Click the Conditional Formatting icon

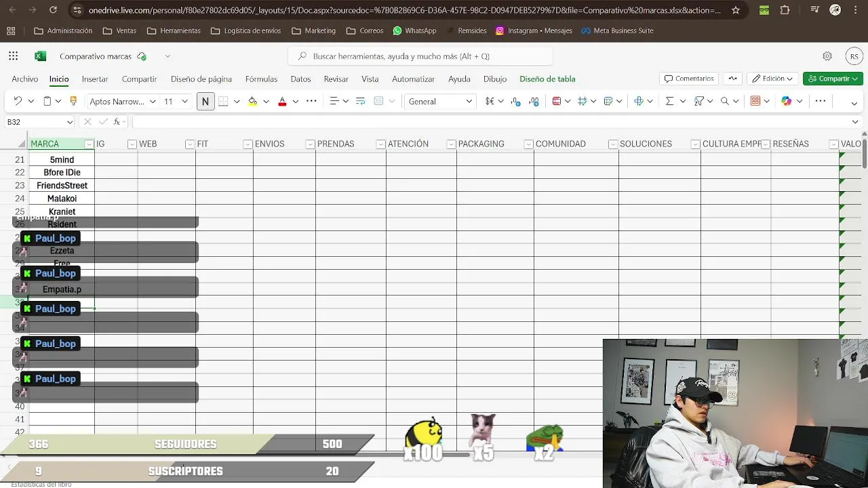pyautogui.click(x=557, y=101)
